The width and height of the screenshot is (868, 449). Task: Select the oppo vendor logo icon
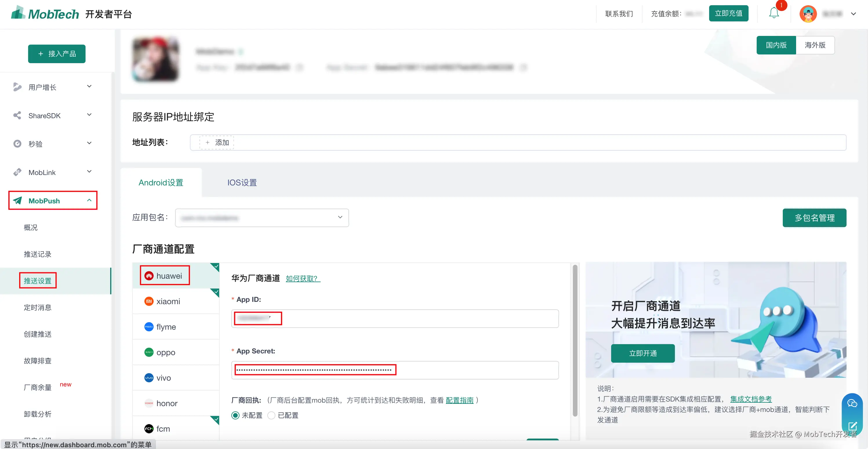tap(149, 352)
